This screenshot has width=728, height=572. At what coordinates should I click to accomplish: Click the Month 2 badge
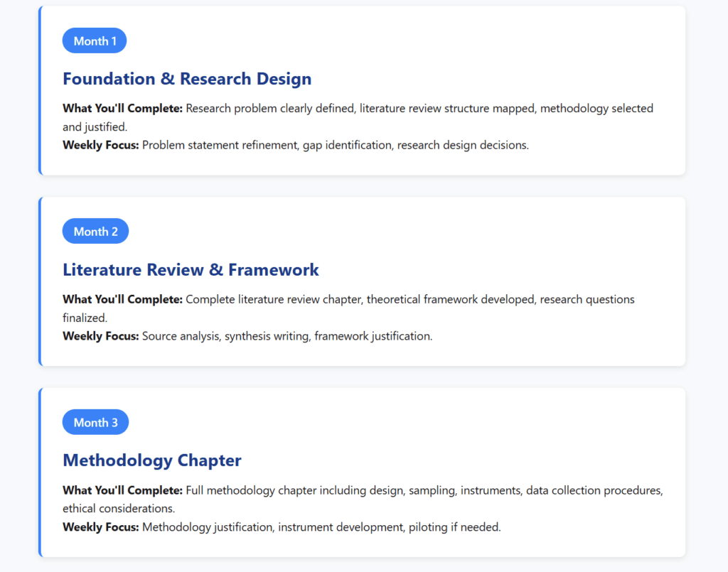[x=95, y=232]
